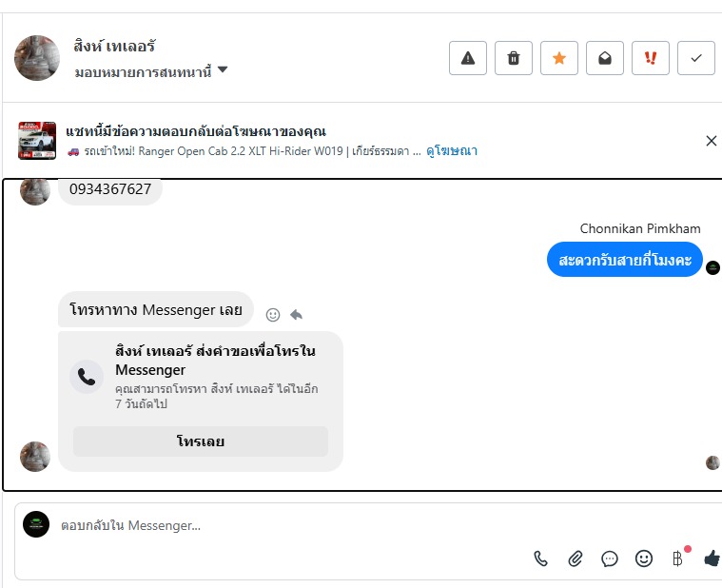Click the 'ตอบกลับใน Messenger' reply field
The width and height of the screenshot is (722, 588).
(x=285, y=525)
